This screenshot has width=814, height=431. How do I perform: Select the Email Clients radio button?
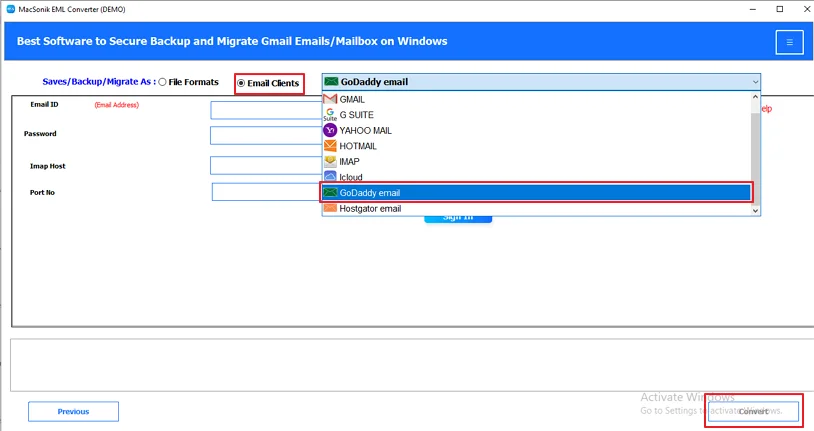pos(241,83)
